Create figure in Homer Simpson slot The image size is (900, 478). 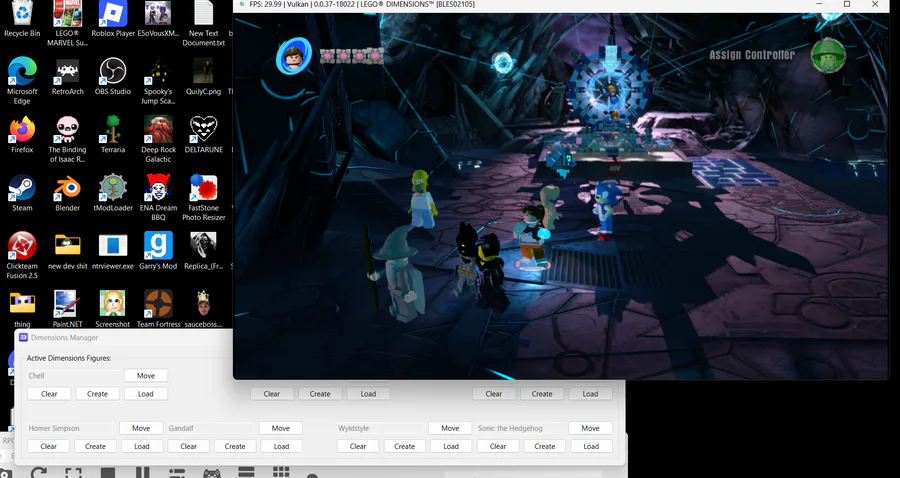pos(95,446)
